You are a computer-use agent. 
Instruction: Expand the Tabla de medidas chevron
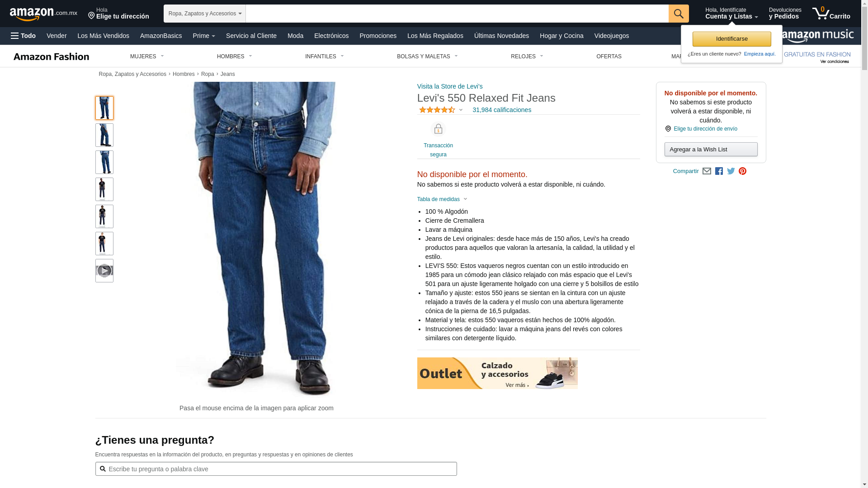(x=465, y=199)
